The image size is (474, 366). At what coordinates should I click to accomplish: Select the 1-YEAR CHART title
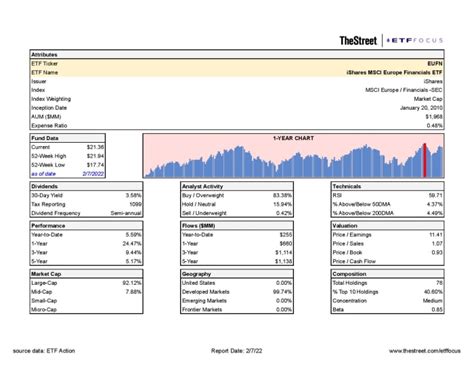coord(293,138)
